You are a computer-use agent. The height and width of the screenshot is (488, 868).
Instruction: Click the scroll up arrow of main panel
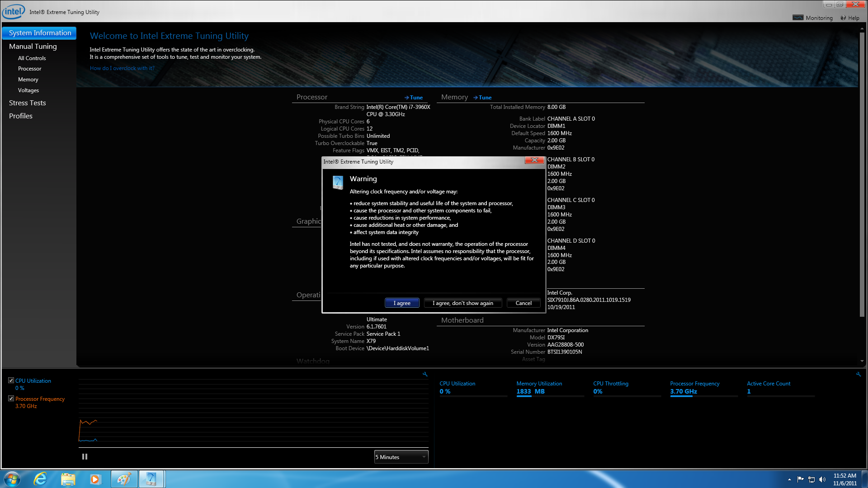862,28
